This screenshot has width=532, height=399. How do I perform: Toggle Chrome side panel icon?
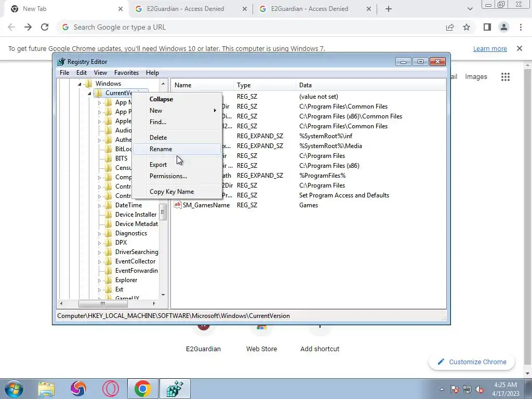tap(487, 27)
